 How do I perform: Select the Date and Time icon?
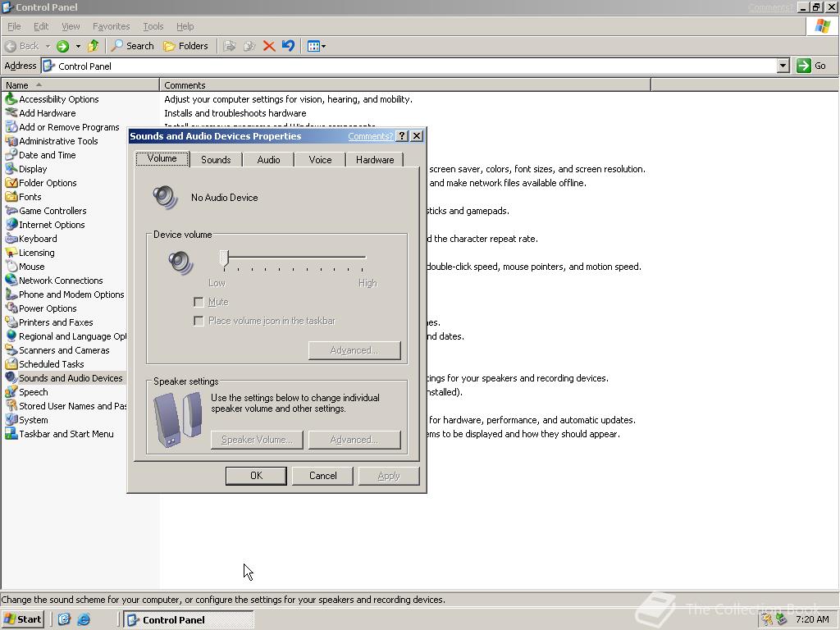pos(11,155)
